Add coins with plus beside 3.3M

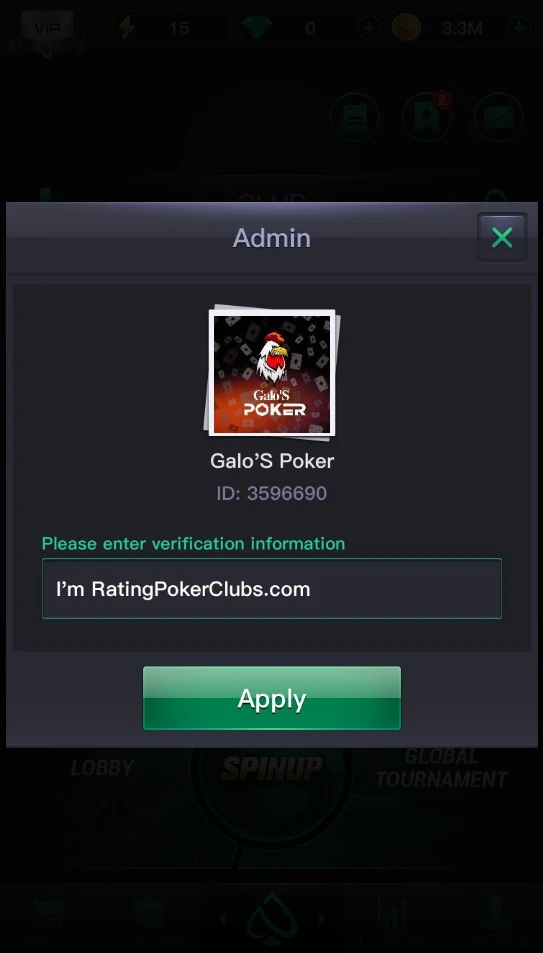point(519,28)
